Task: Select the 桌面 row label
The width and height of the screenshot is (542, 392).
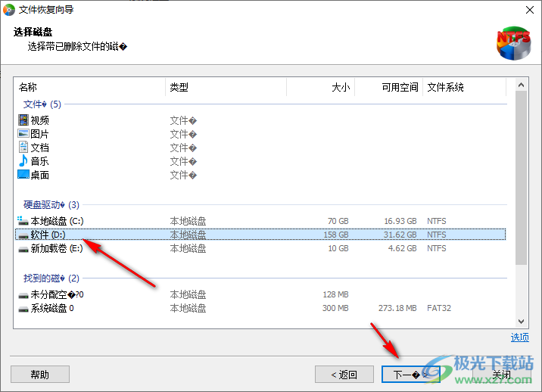Action: tap(40, 175)
